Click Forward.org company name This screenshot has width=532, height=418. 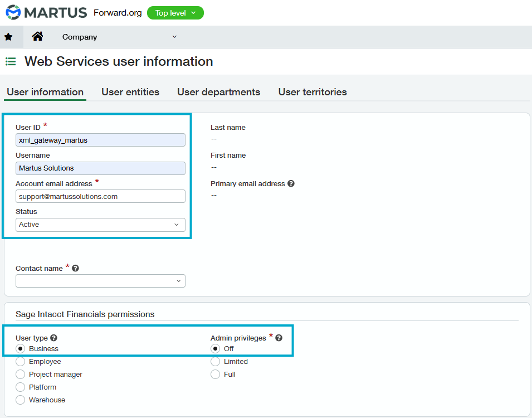point(118,13)
